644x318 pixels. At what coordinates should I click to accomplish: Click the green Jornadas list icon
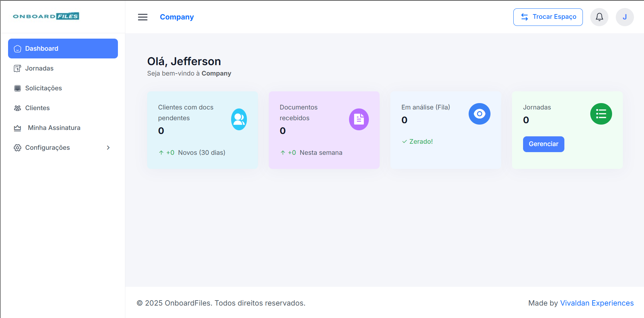click(601, 114)
